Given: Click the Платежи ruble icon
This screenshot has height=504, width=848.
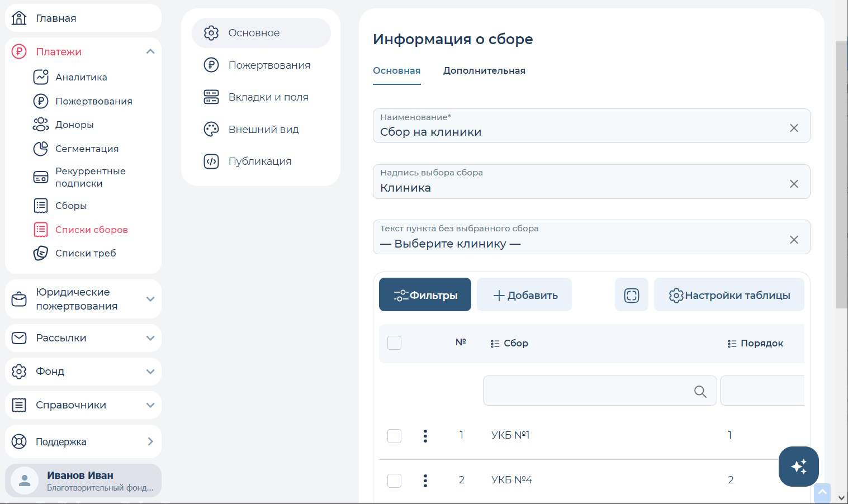Looking at the screenshot, I should click(x=19, y=52).
